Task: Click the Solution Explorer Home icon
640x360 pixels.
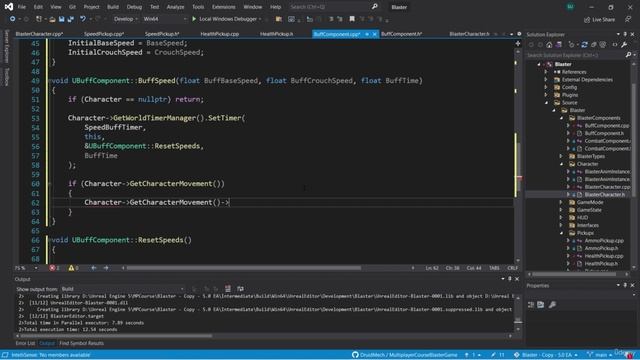Action: 549,44
